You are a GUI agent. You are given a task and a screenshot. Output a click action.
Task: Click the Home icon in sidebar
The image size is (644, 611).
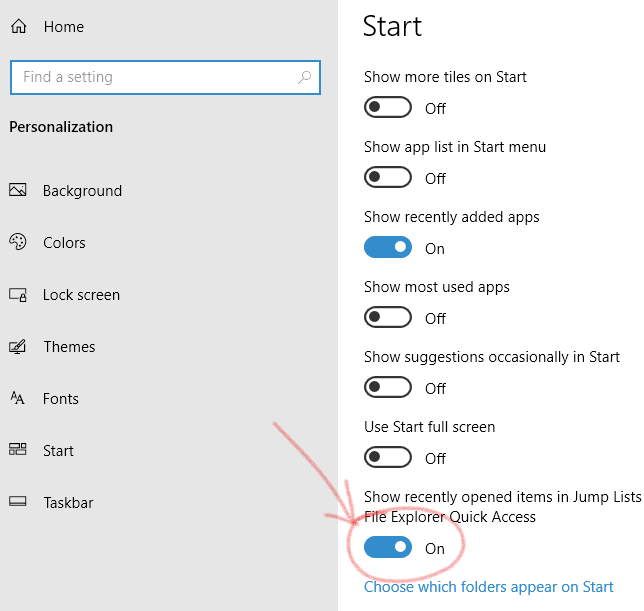[x=18, y=26]
